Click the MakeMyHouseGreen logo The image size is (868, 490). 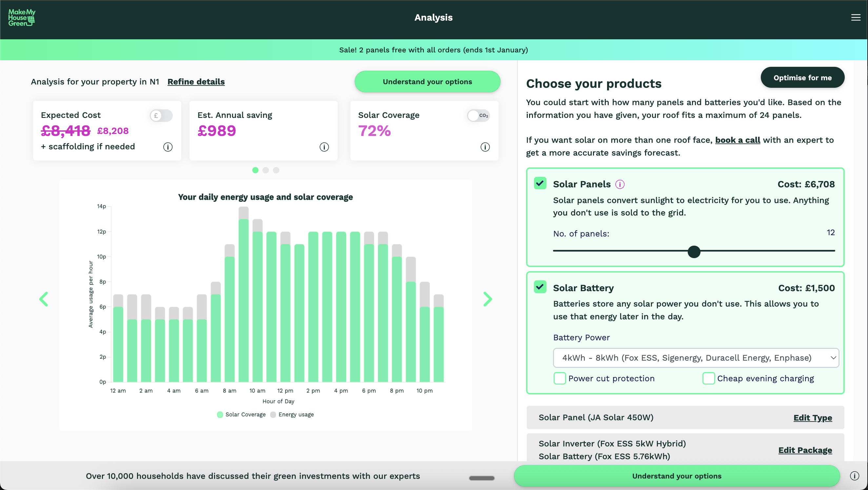point(22,17)
